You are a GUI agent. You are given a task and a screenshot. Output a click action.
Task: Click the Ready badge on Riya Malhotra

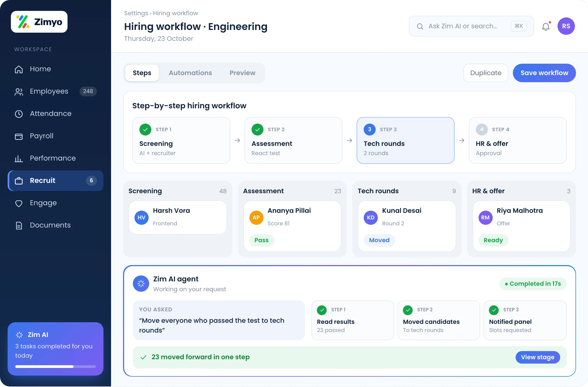click(x=493, y=240)
